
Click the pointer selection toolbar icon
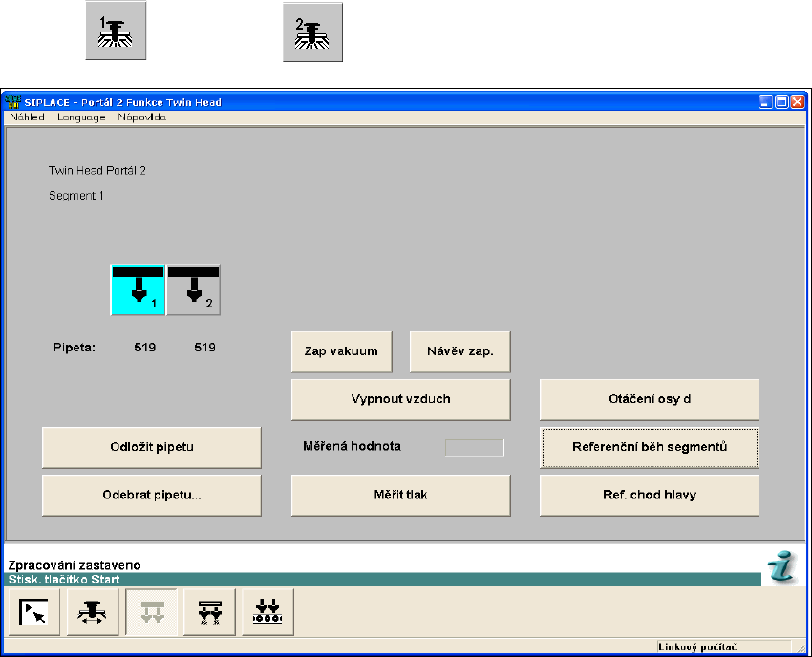[x=33, y=612]
